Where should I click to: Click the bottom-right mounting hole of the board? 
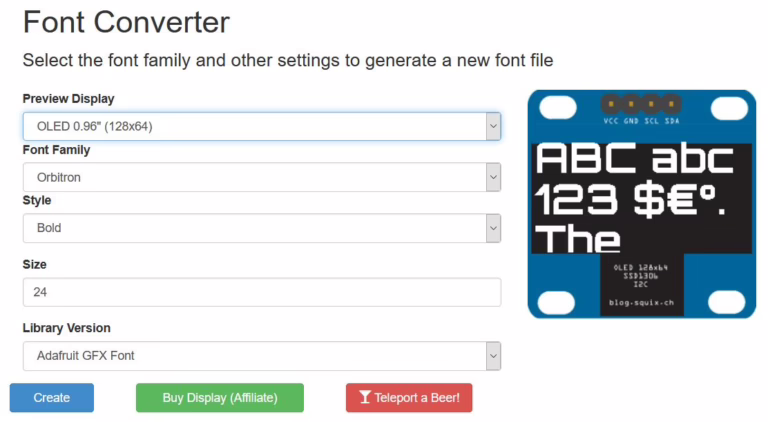click(728, 301)
